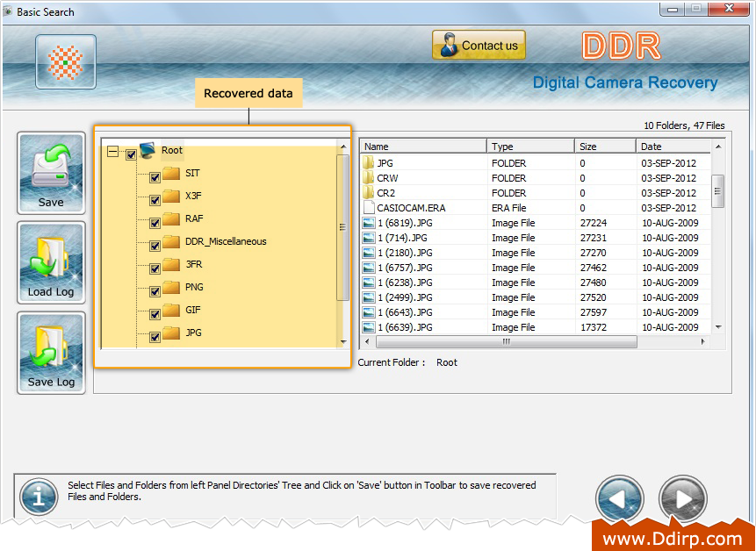Image resolution: width=756 pixels, height=551 pixels.
Task: Collapse the Root tree node
Action: (113, 151)
